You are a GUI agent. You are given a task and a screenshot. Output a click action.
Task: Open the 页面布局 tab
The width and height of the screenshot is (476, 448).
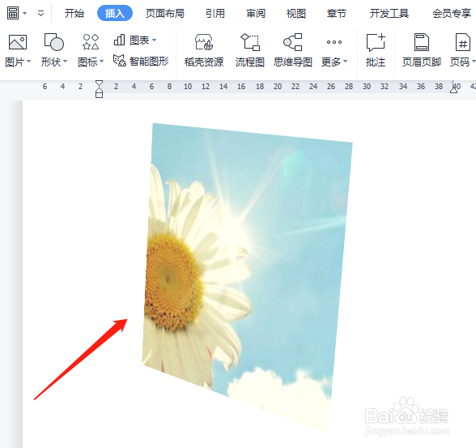pos(165,13)
